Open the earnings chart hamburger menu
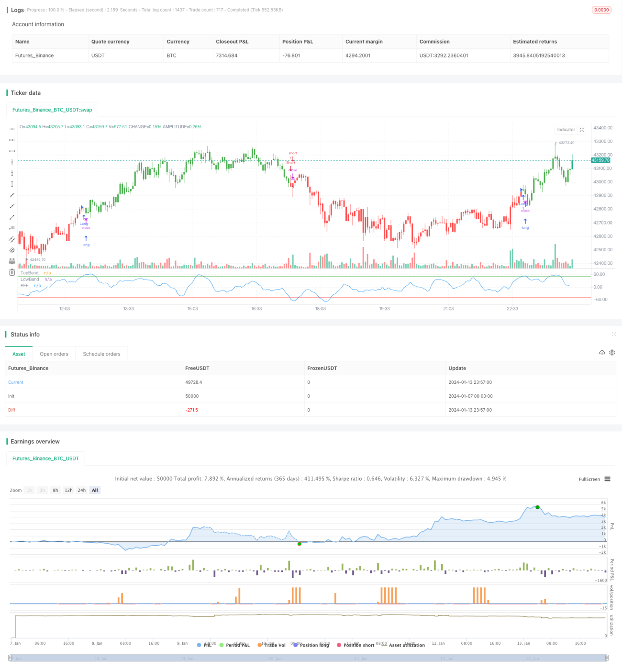Image resolution: width=622 pixels, height=672 pixels. pyautogui.click(x=607, y=479)
